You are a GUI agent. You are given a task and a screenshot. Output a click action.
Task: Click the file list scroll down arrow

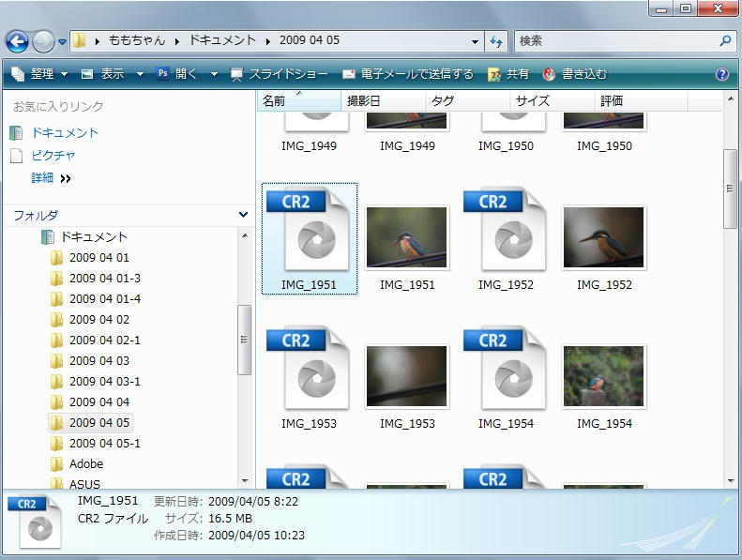click(x=730, y=481)
